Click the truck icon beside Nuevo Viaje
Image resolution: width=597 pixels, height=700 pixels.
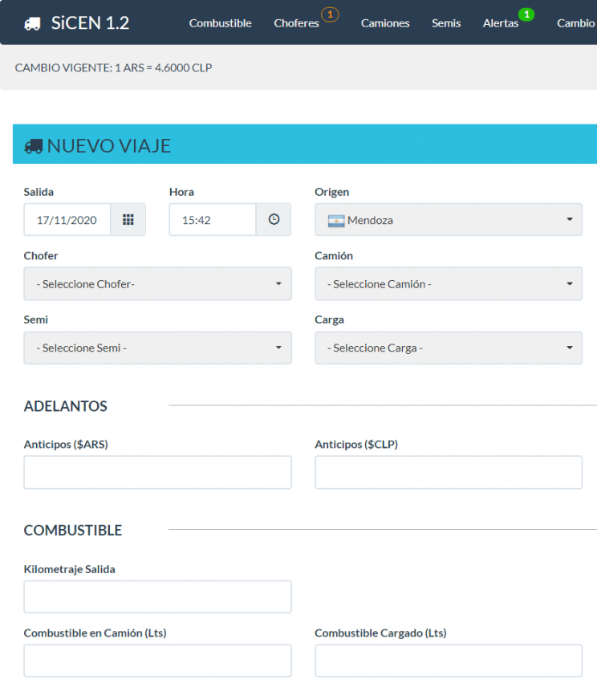(x=34, y=146)
